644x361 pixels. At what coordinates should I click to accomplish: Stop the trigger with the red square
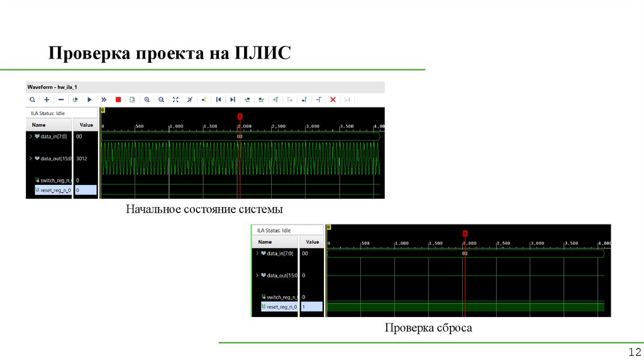[118, 99]
